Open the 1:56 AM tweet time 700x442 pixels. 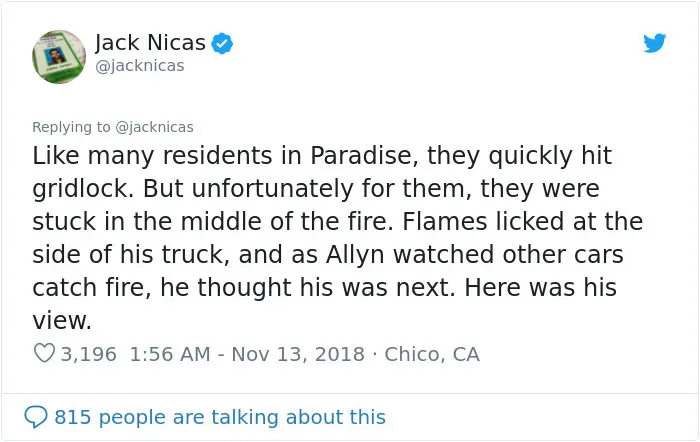pyautogui.click(x=170, y=354)
